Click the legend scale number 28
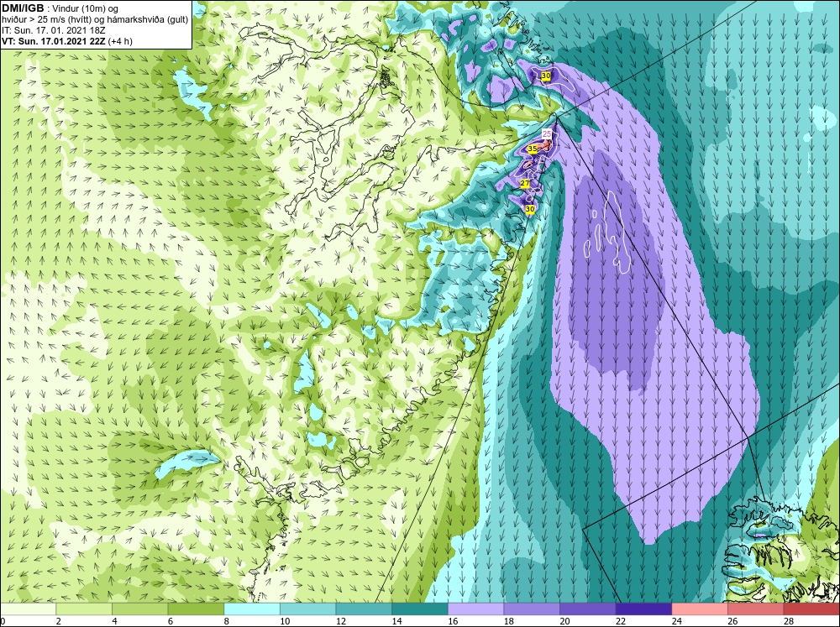The image size is (840, 627). tap(789, 621)
